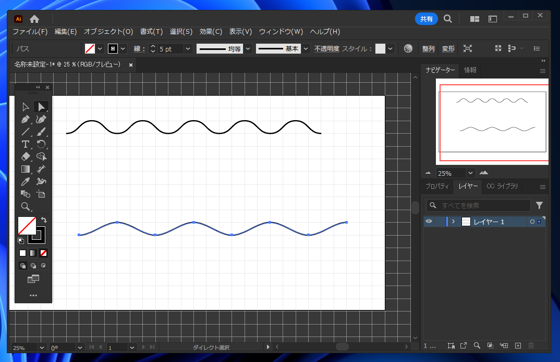Open the Navigator zoom 25% dropdown
Image resolution: width=560 pixels, height=362 pixels.
(x=470, y=173)
